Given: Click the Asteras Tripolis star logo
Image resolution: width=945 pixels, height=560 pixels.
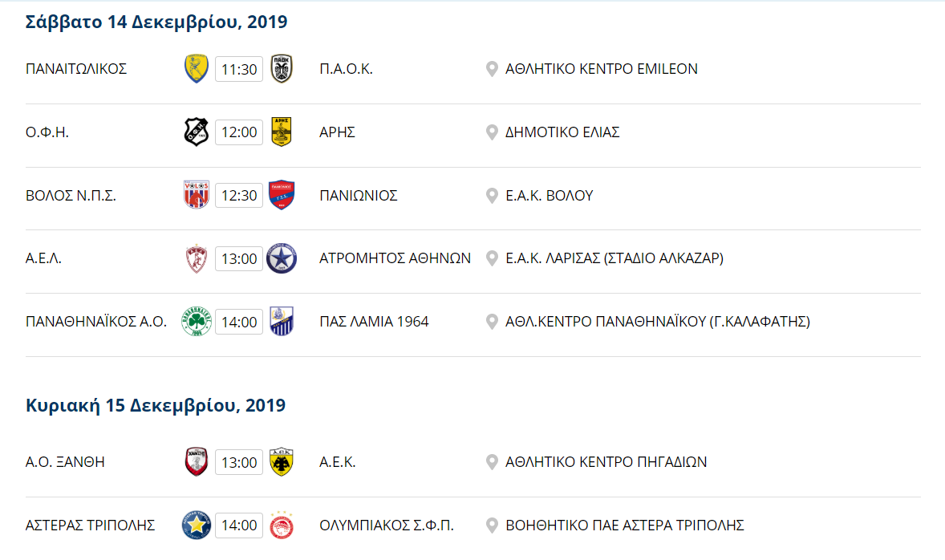Looking at the screenshot, I should click(x=197, y=525).
